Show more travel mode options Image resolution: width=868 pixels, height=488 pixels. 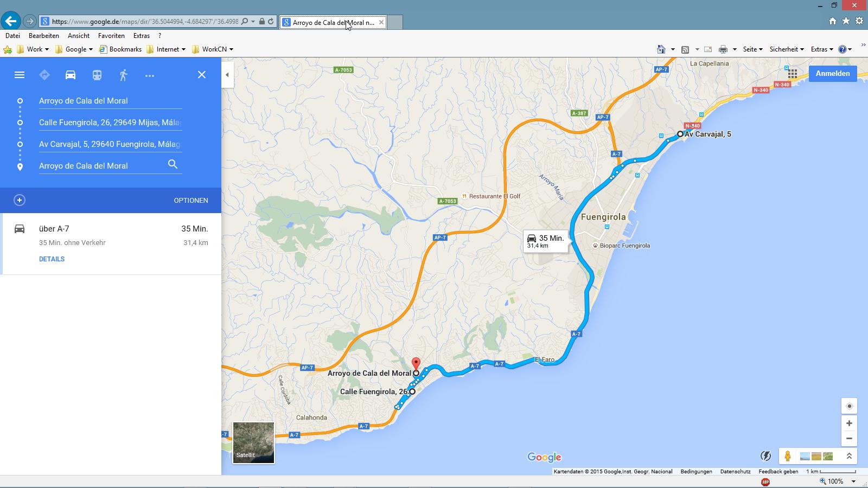[x=150, y=75]
